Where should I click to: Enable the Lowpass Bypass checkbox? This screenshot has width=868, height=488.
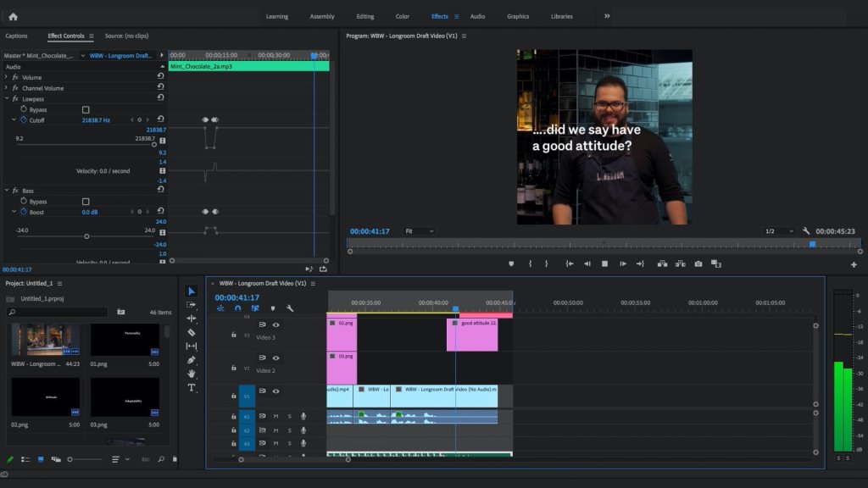(86, 109)
